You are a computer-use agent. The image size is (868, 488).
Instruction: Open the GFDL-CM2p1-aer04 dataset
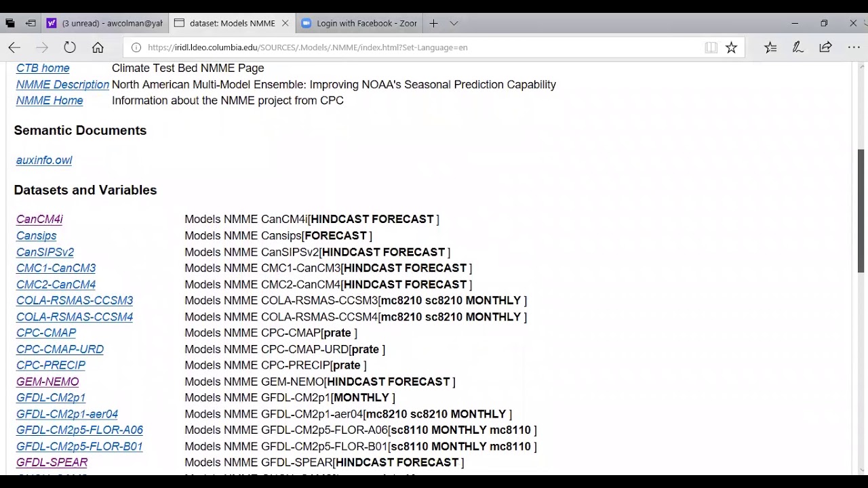pos(67,414)
